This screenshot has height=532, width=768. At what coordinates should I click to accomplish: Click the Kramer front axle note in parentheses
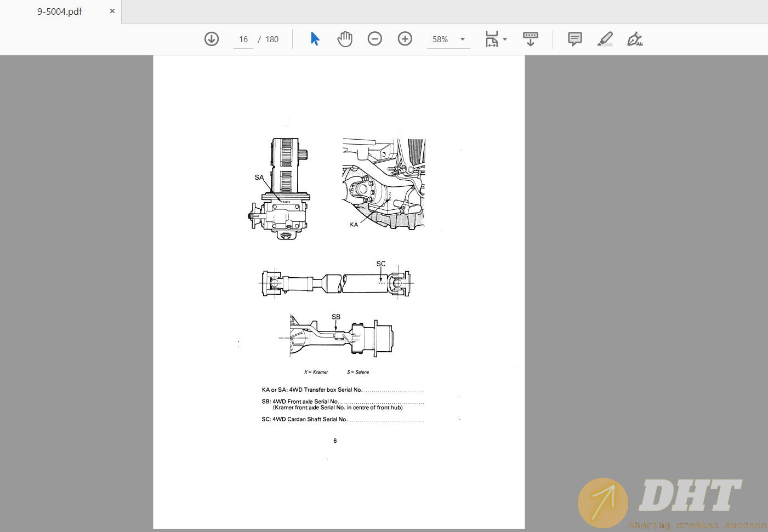[x=338, y=408]
